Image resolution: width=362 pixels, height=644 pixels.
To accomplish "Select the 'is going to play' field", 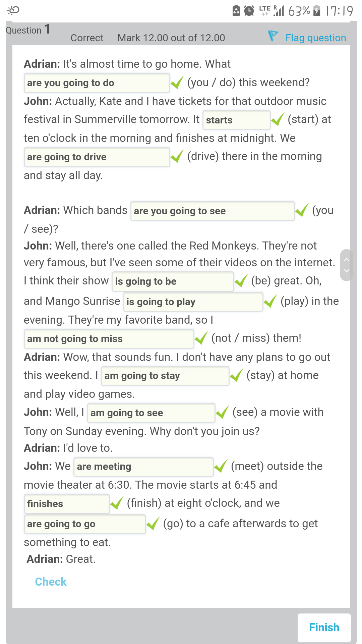I will point(193,302).
